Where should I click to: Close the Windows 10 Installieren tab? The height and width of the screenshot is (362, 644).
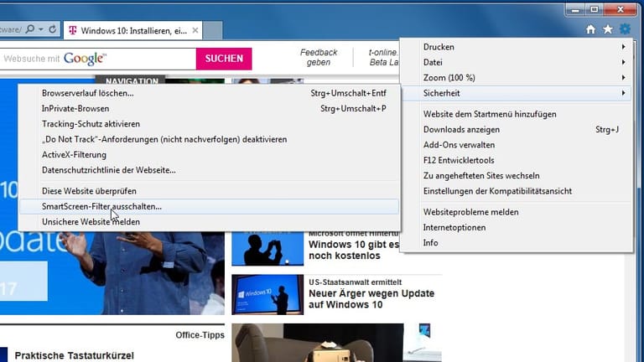click(195, 30)
